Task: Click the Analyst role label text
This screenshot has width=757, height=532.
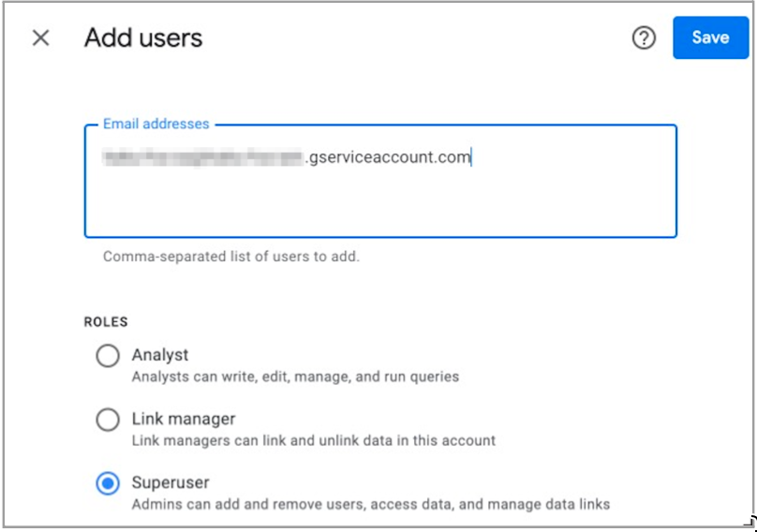Action: 160,355
